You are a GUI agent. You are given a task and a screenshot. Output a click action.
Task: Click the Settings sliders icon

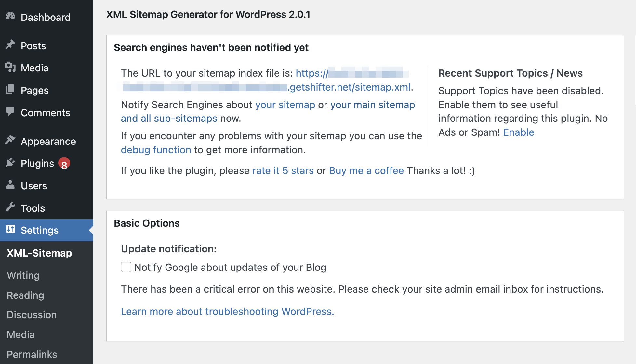10,229
